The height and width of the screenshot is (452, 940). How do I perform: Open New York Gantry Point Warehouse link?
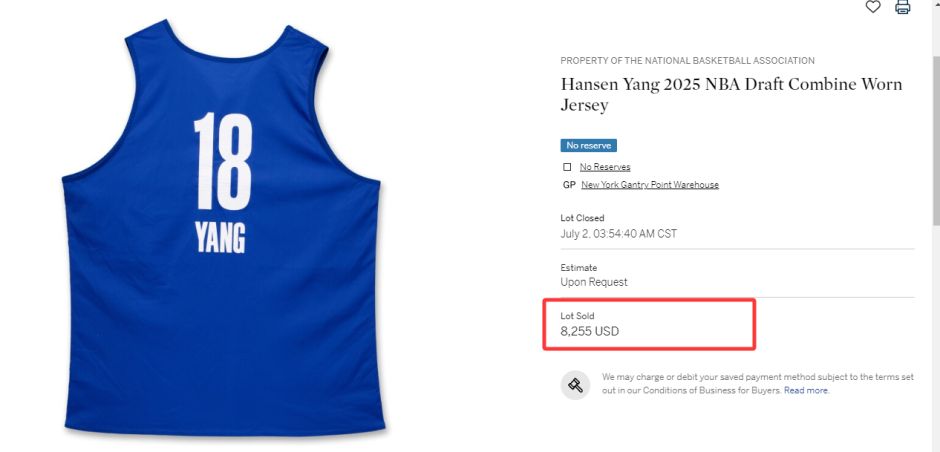point(650,185)
